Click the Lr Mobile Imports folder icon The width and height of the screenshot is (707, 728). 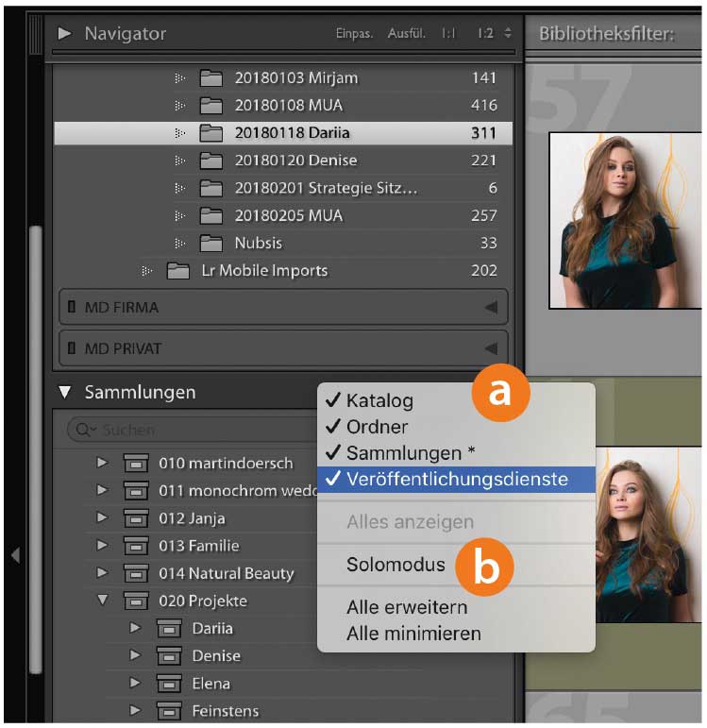click(x=177, y=271)
